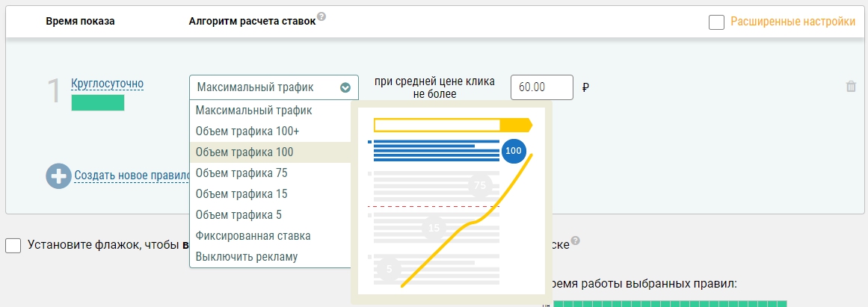Screen dimensions: 868x307
Task: Select Объем трафика 75 option
Action: [241, 173]
